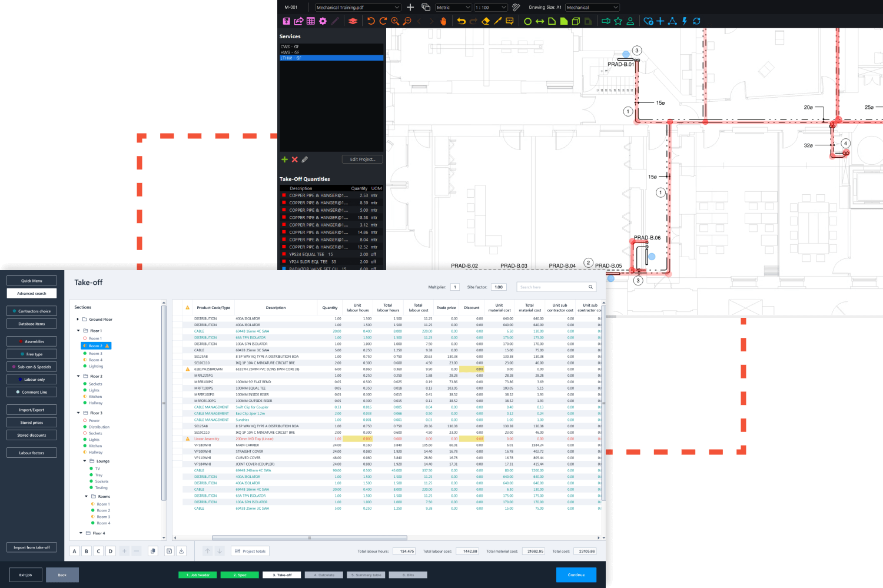
Task: Click the Assemblies button
Action: pos(32,341)
